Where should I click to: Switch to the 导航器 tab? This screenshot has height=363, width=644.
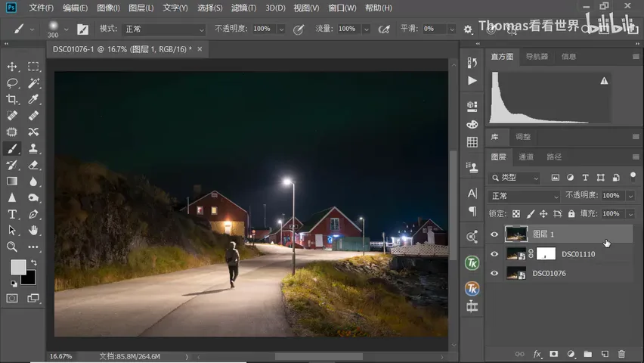click(x=537, y=56)
